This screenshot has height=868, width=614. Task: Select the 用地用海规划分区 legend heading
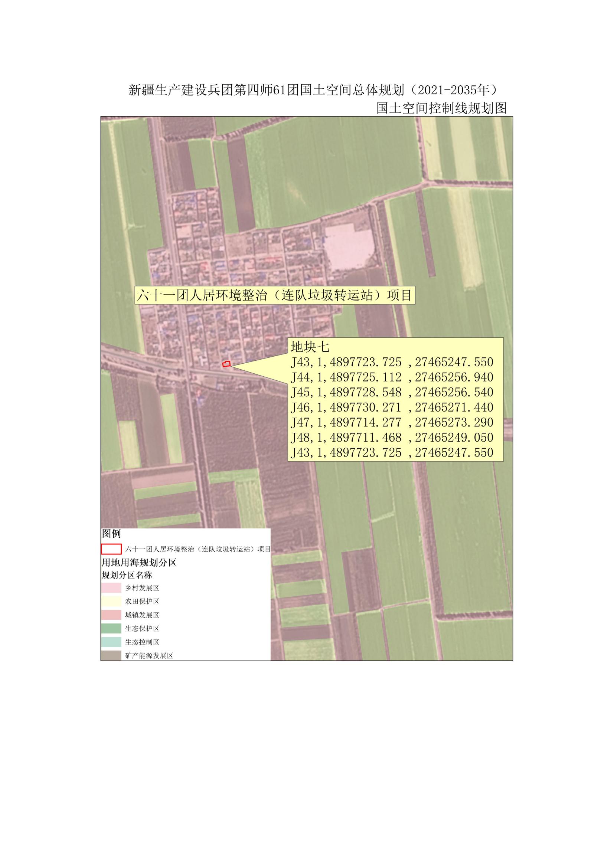(x=139, y=563)
